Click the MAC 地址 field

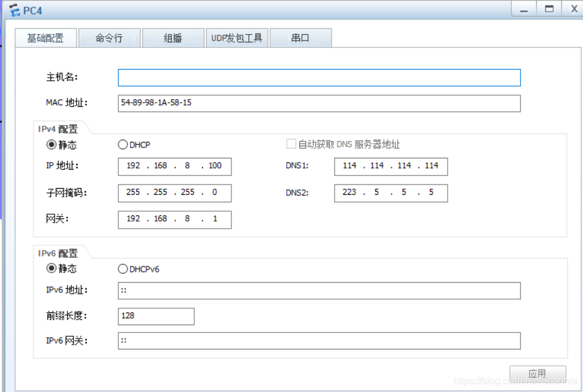[319, 103]
